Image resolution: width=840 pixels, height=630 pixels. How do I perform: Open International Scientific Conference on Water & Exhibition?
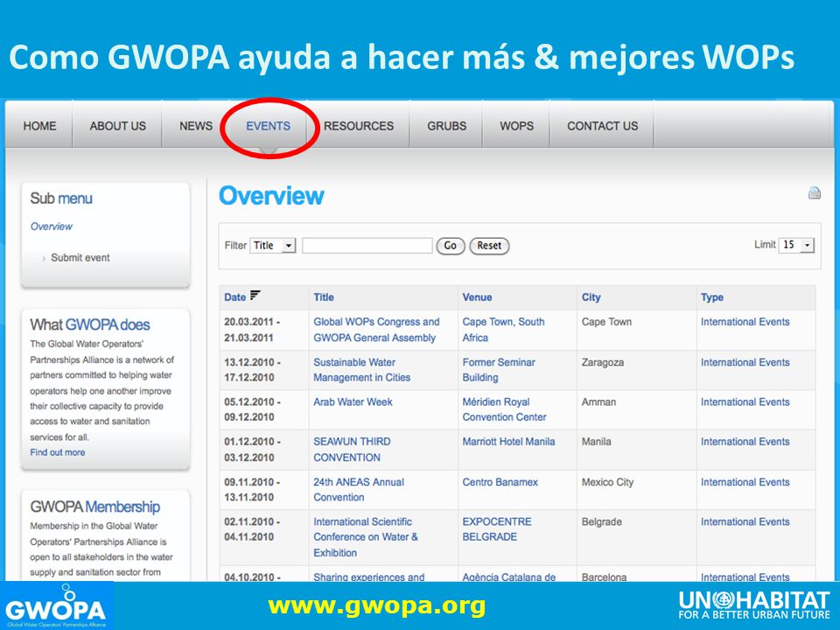[366, 536]
